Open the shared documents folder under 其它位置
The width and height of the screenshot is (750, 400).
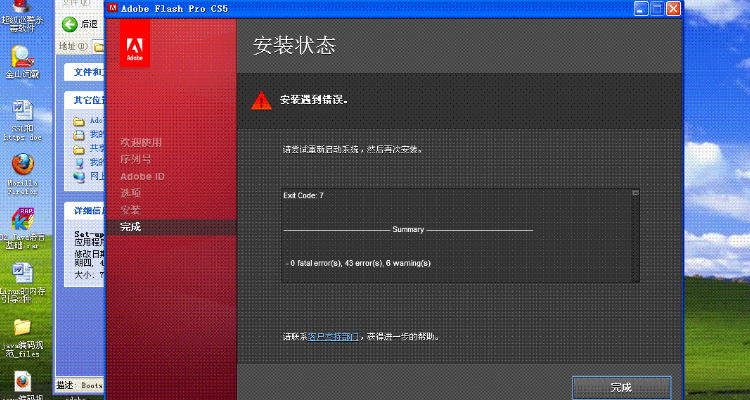79,149
